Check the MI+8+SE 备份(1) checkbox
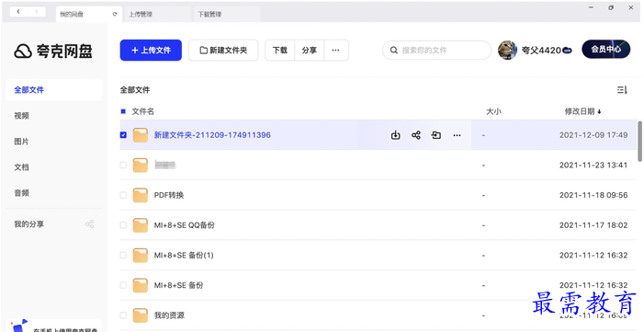The width and height of the screenshot is (644, 332). pyautogui.click(x=123, y=255)
